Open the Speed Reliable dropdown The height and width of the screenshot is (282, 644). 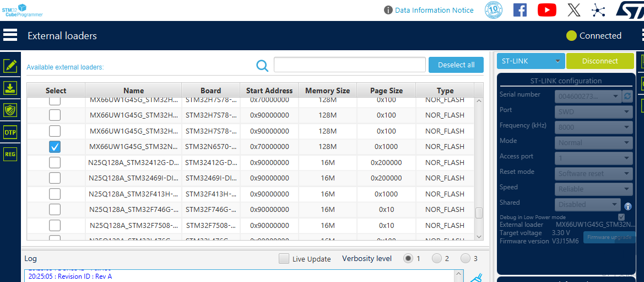593,189
